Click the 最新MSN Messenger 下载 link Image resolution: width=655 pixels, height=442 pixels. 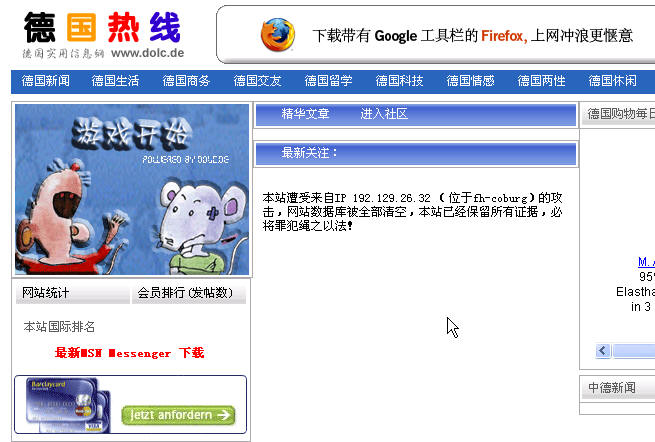point(129,353)
